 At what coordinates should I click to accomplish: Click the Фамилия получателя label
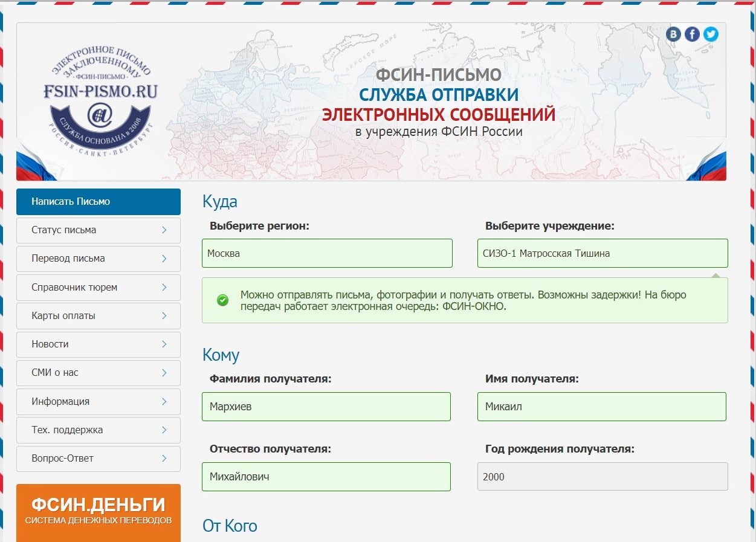(x=271, y=379)
